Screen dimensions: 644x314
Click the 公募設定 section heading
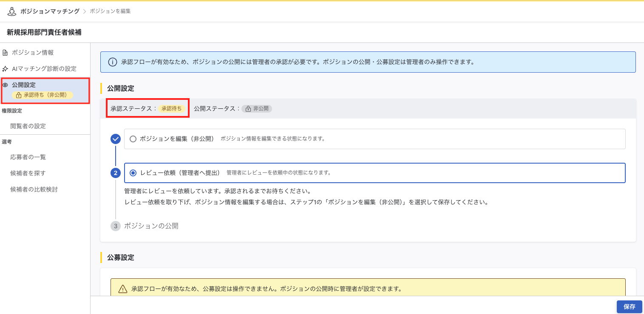coord(121,257)
